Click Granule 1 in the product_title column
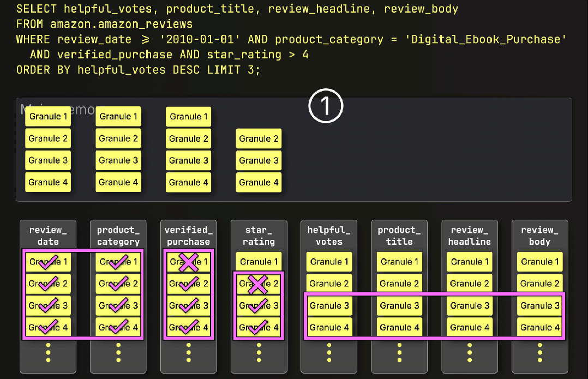Screen dimensions: 588x379 pyautogui.click(x=399, y=262)
